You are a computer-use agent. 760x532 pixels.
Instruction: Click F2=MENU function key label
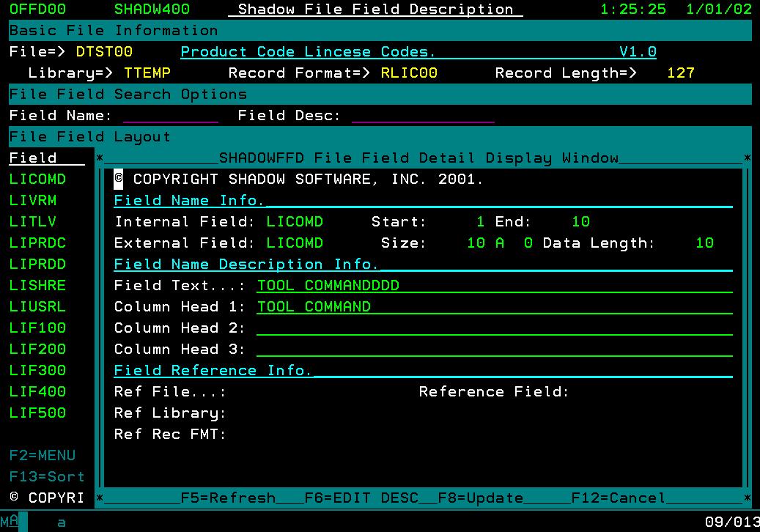click(x=43, y=456)
